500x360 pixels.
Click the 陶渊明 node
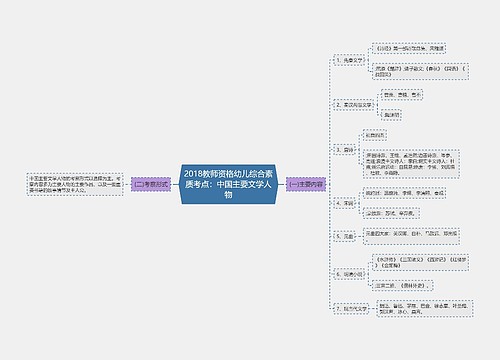tap(391, 115)
